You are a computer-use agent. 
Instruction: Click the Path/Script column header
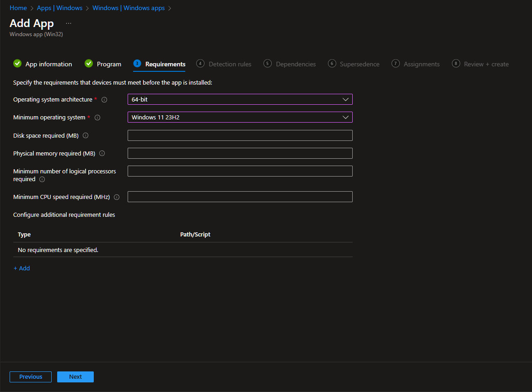195,235
